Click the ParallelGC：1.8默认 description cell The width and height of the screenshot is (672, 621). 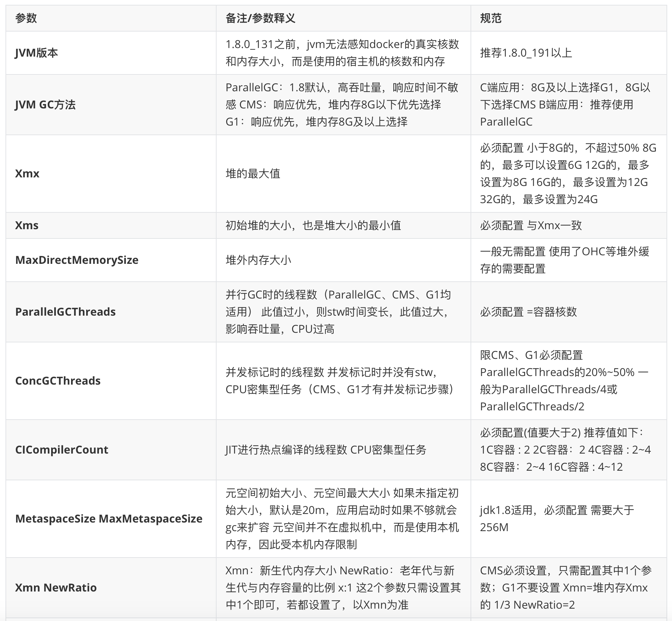(x=343, y=105)
